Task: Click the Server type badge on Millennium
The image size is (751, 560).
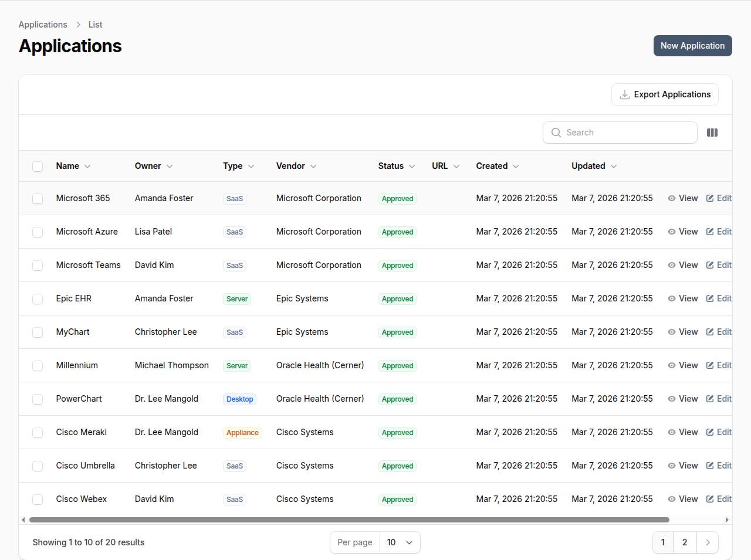Action: tap(237, 366)
